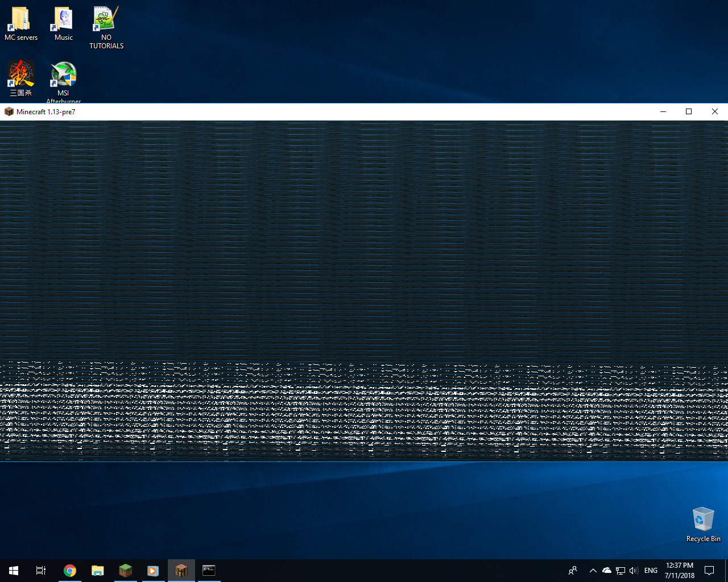Screen dimensions: 728x582
Task: Open Google Chrome from the taskbar
Action: 70,571
